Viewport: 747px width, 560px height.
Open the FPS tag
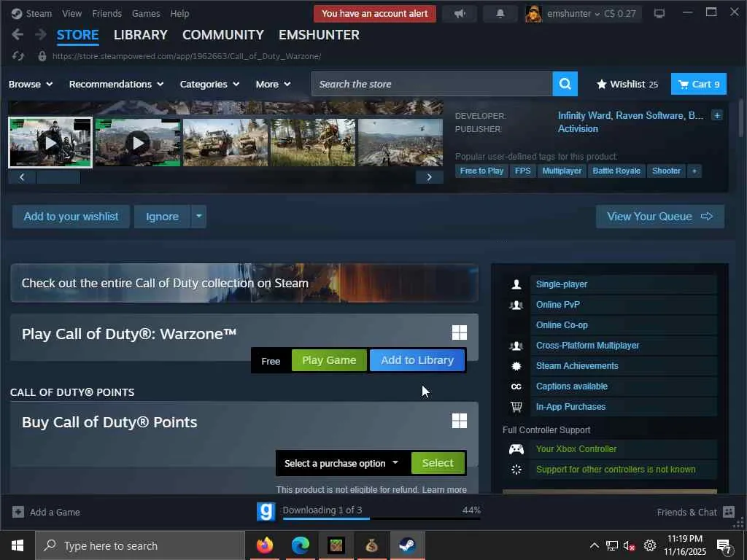pos(522,171)
